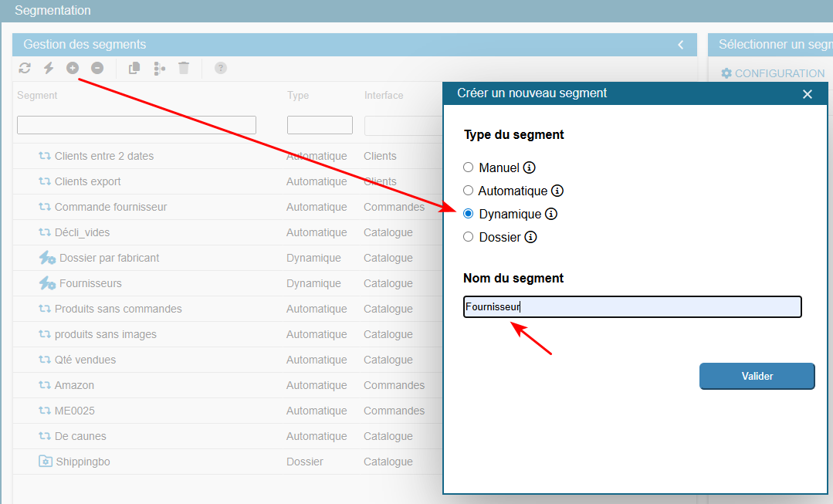833x504 pixels.
Task: Open the help question mark icon
Action: click(x=221, y=68)
